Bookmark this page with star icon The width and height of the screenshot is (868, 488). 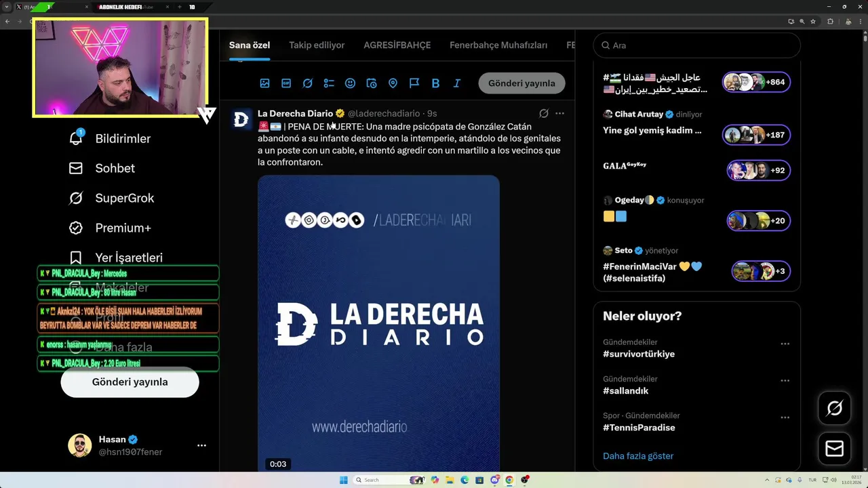pyautogui.click(x=813, y=21)
